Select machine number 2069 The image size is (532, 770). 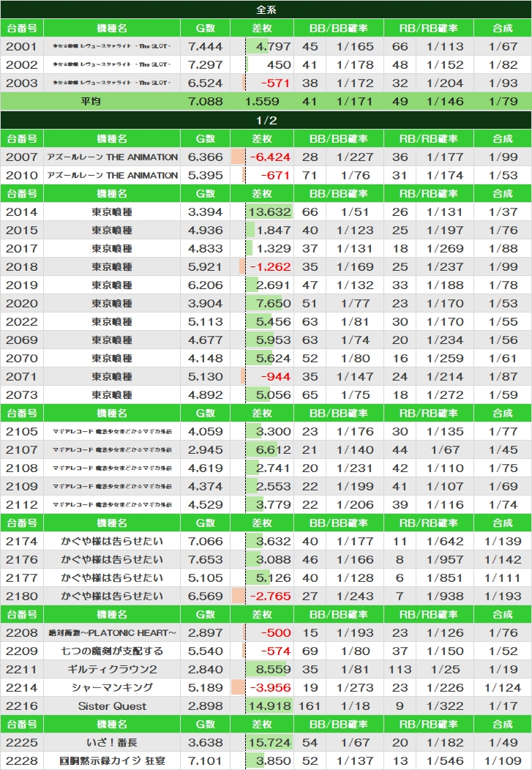pos(22,340)
